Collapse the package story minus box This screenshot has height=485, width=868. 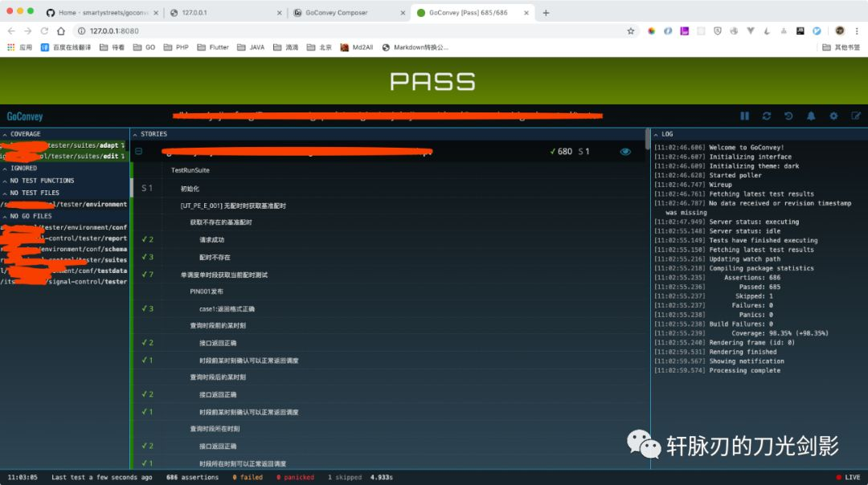(x=139, y=152)
